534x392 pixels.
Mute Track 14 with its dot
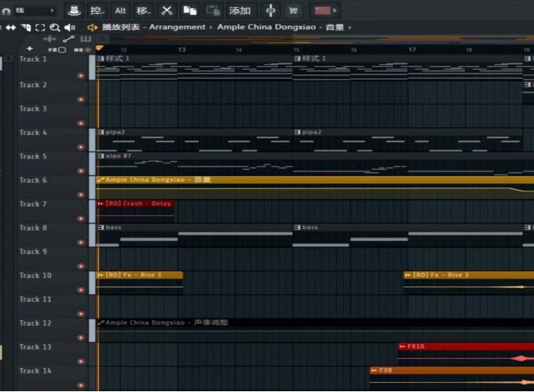coord(81,386)
